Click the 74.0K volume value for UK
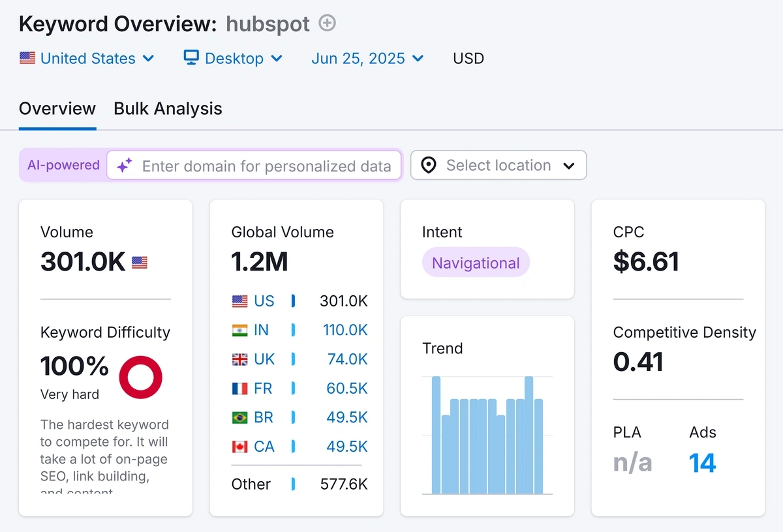Image resolution: width=783 pixels, height=532 pixels. pos(348,359)
